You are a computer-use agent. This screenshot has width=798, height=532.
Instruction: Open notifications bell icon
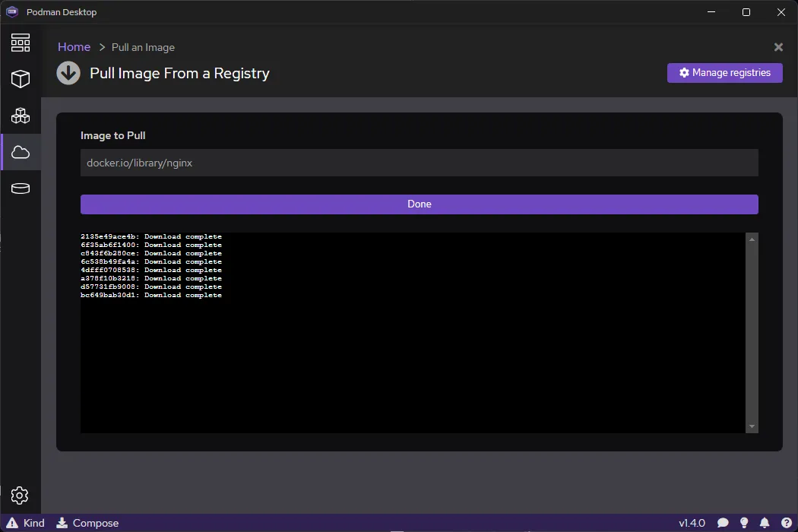pos(765,523)
